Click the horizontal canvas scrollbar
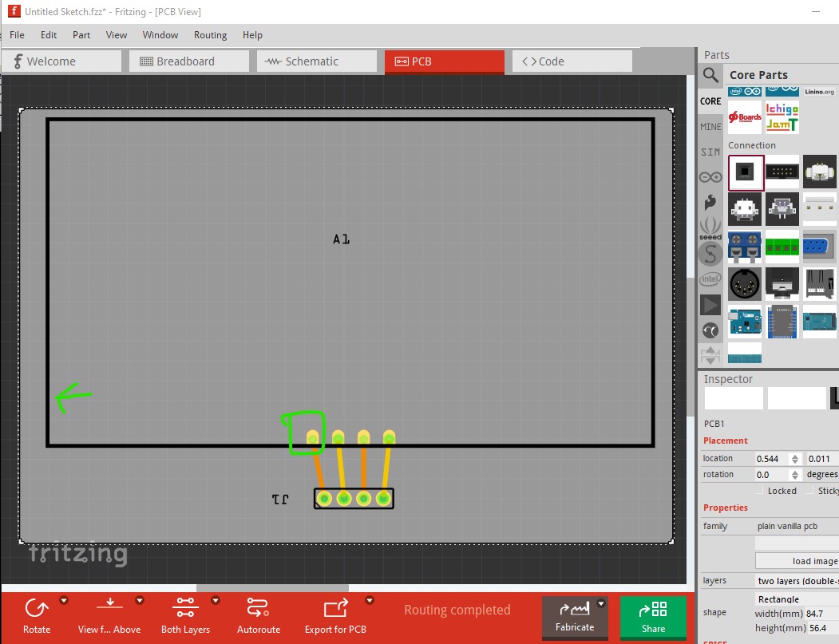 pyautogui.click(x=272, y=588)
